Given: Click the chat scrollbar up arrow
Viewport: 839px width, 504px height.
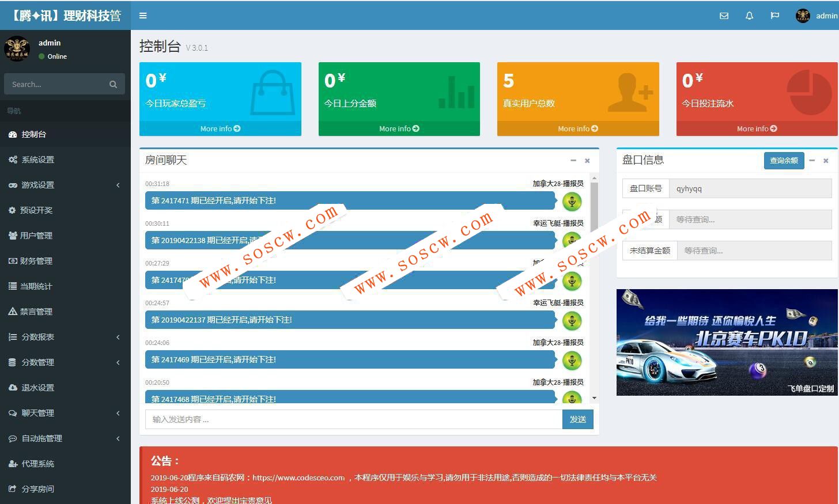Looking at the screenshot, I should coord(594,178).
